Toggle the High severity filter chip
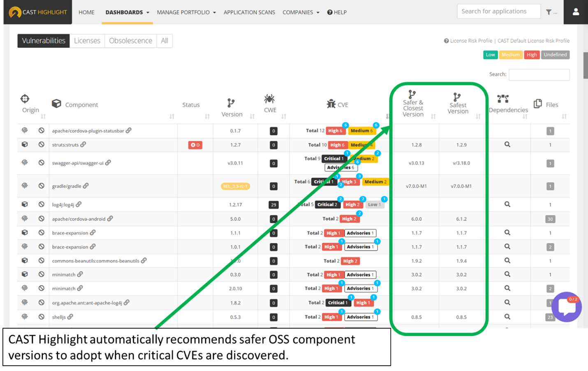 coord(532,54)
